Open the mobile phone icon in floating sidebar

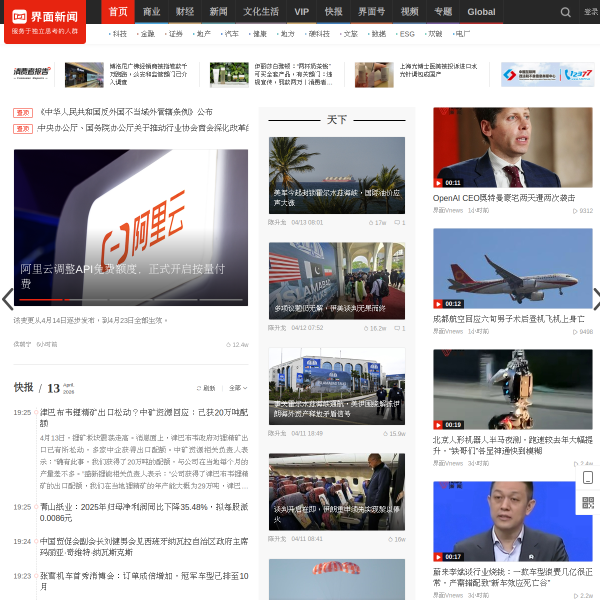(x=588, y=478)
